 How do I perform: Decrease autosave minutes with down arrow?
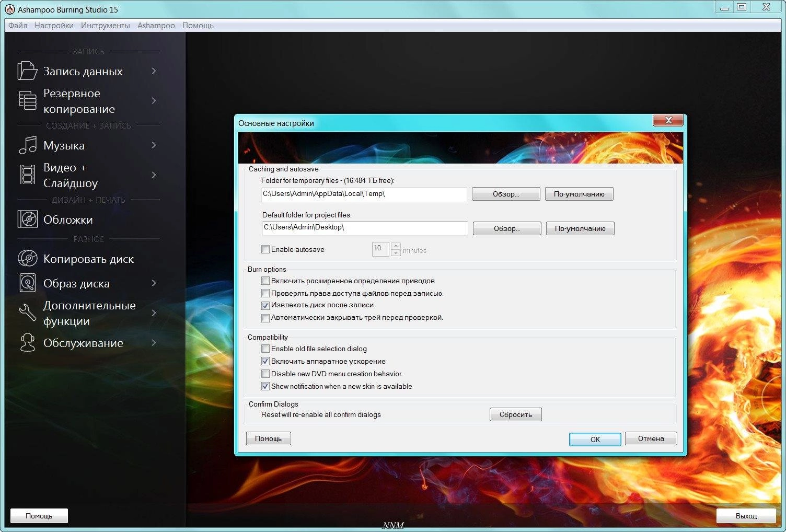tap(396, 252)
